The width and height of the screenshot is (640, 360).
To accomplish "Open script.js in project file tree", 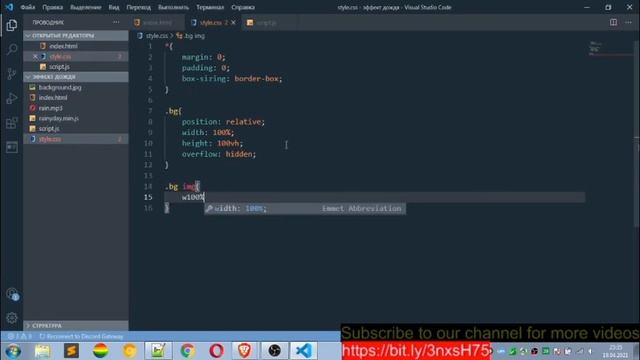I will 76,128.
